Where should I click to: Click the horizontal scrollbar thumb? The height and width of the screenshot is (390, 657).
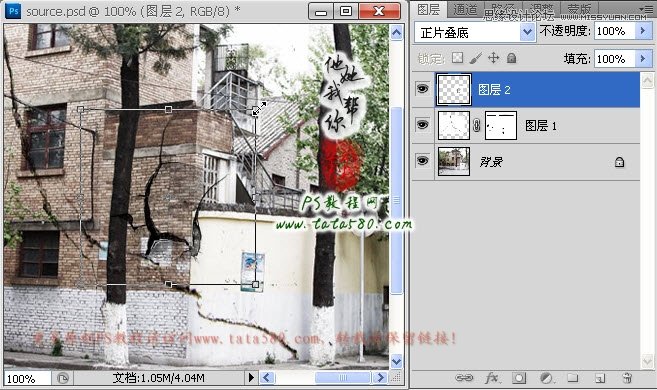343,377
